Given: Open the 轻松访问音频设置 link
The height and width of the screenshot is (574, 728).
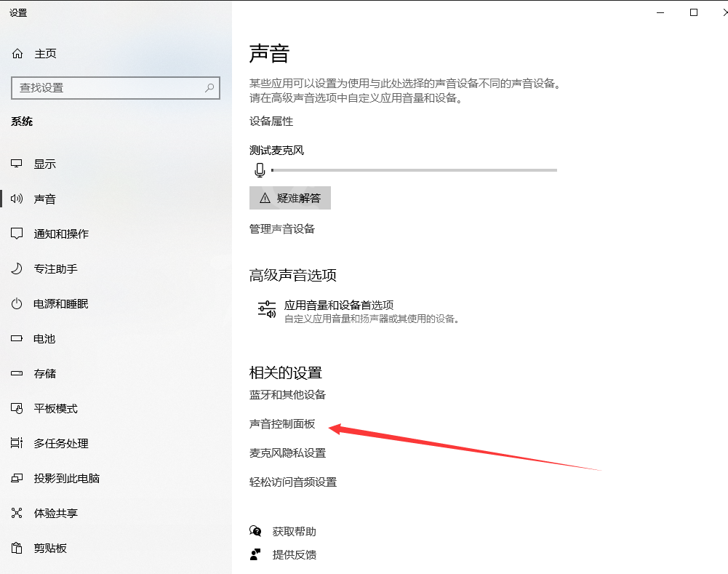Looking at the screenshot, I should tap(293, 482).
